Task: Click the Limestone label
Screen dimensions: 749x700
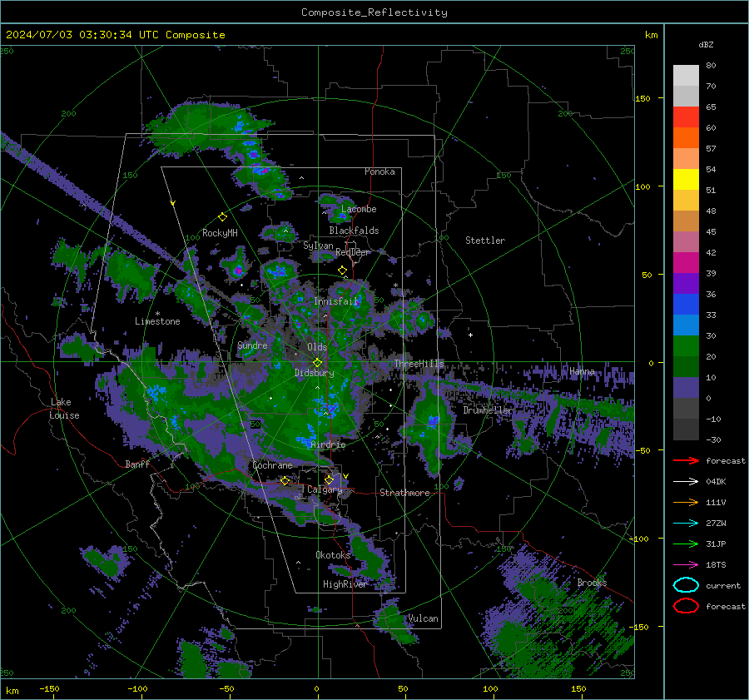Action: (x=157, y=321)
